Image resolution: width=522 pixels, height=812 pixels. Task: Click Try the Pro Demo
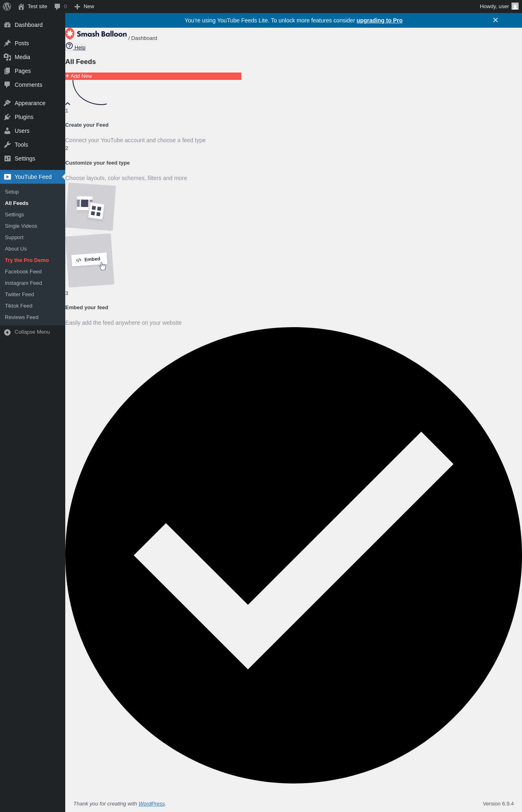(x=27, y=260)
